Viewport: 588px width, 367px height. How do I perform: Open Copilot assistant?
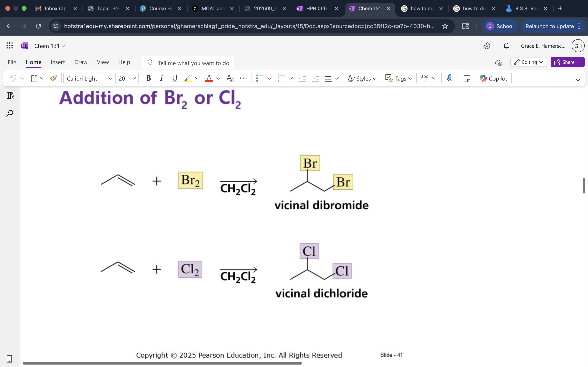(x=493, y=78)
